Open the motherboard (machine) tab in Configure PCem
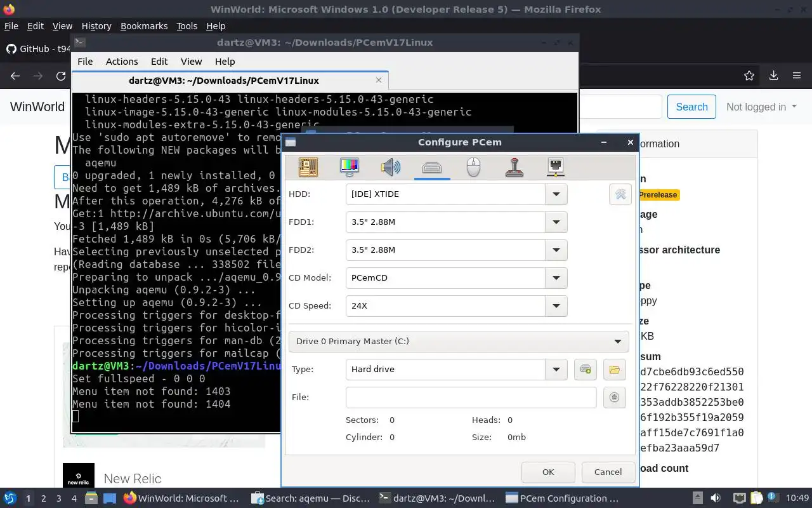812x508 pixels. (x=308, y=167)
